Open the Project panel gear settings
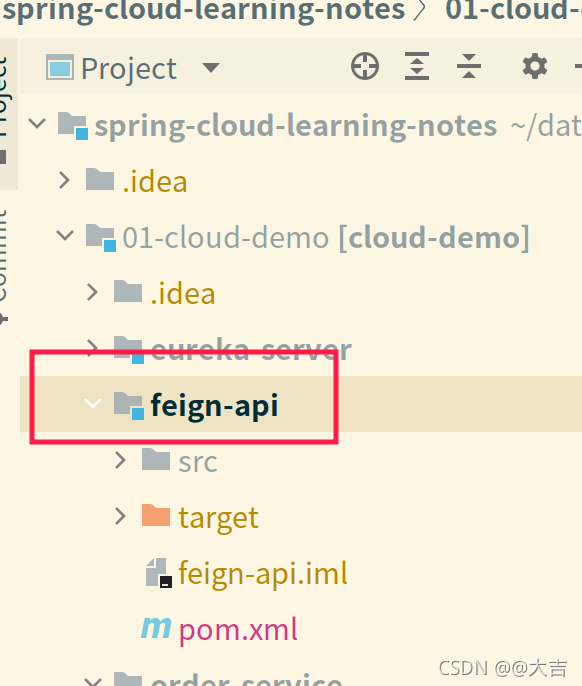The image size is (582, 686). 535,66
